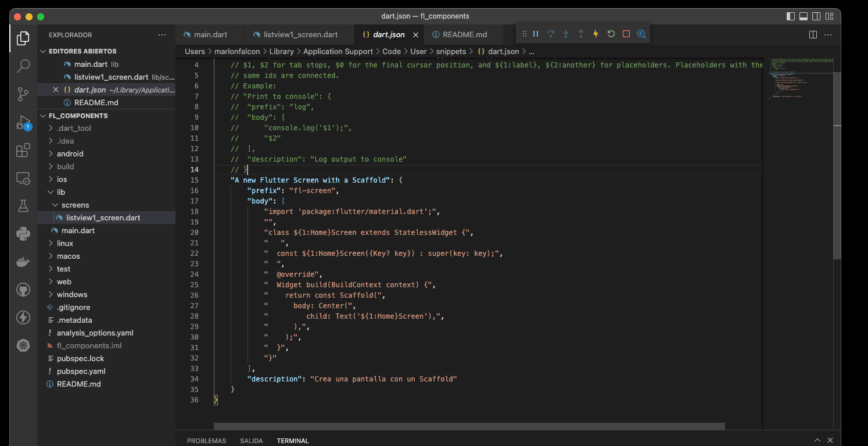Restart the debug session

611,34
